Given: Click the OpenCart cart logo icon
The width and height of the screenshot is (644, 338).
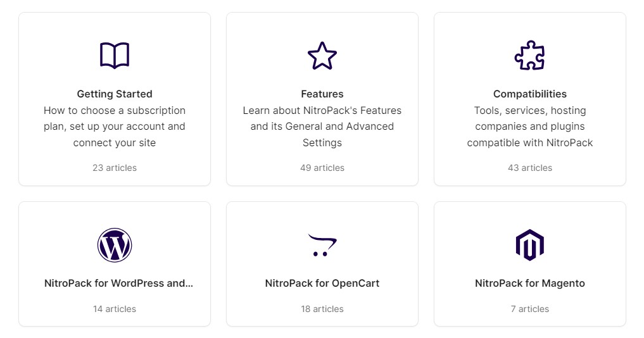Looking at the screenshot, I should (322, 245).
